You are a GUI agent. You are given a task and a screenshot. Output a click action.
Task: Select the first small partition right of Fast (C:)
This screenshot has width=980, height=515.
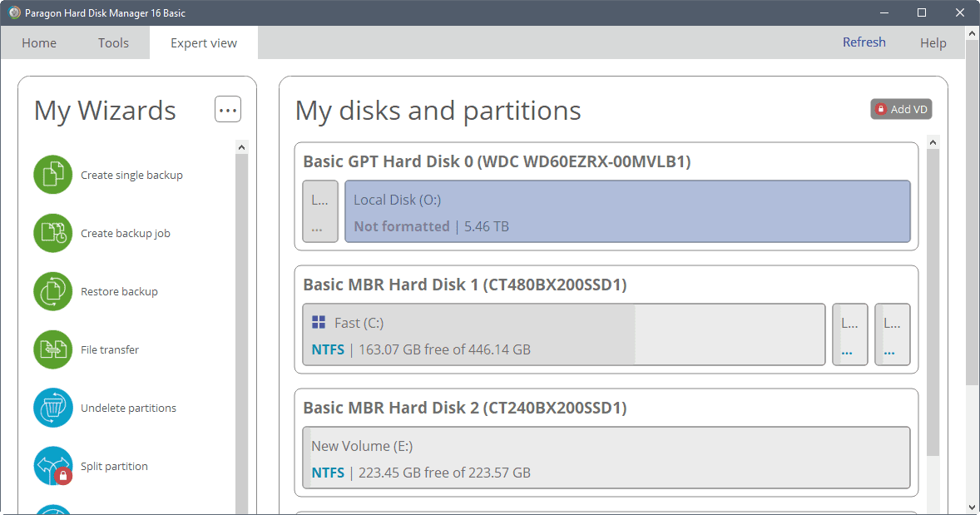pyautogui.click(x=850, y=334)
